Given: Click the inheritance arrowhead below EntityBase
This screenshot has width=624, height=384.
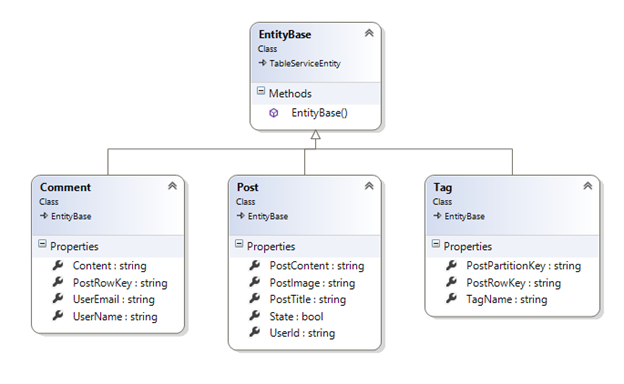Looking at the screenshot, I should pyautogui.click(x=316, y=135).
